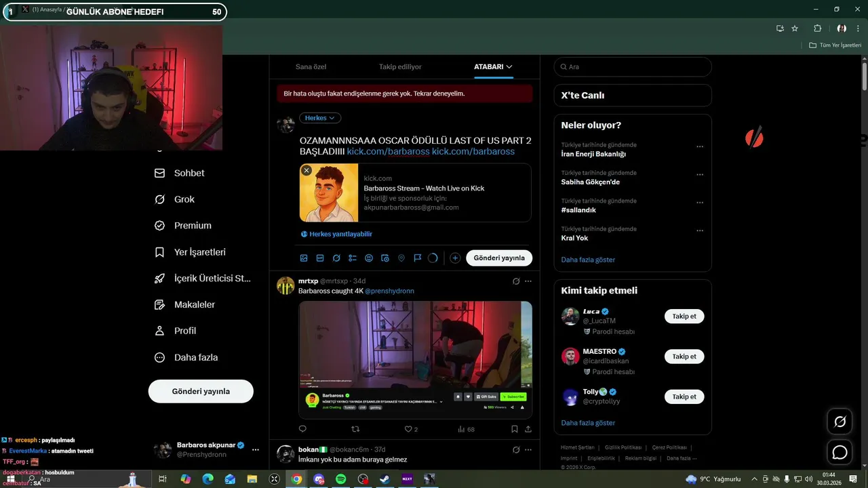This screenshot has height=488, width=868.
Task: Open more options for Sabiha Gökçen'de trend
Action: [700, 175]
